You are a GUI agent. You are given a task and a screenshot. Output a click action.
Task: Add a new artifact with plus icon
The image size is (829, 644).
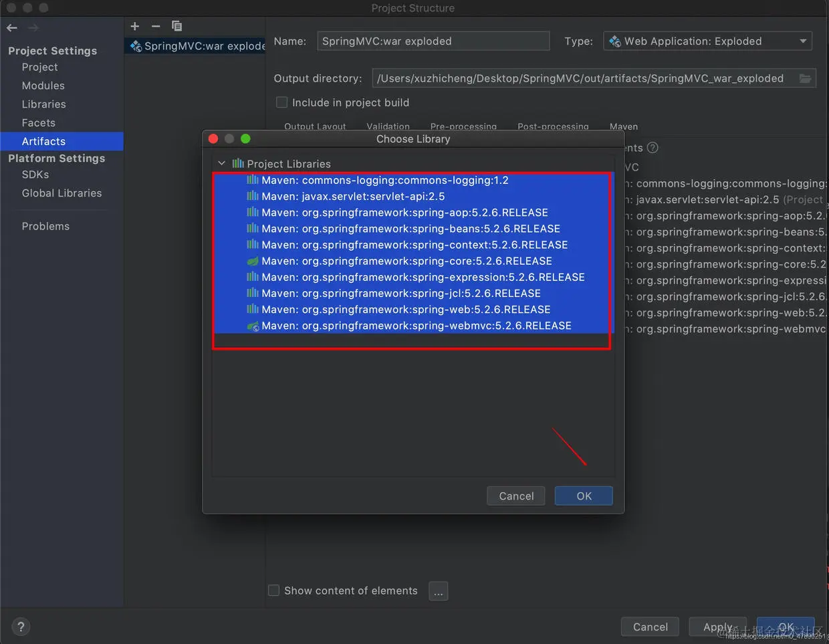(135, 26)
